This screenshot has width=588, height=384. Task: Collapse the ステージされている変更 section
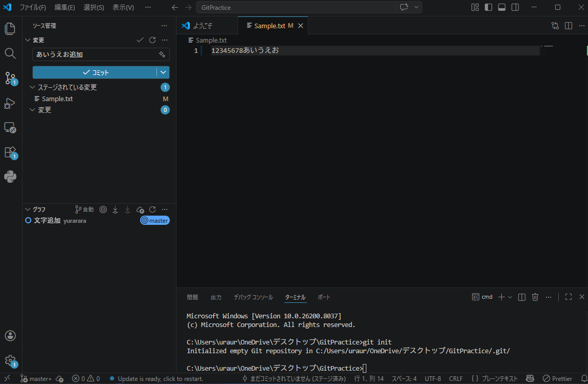click(x=33, y=87)
